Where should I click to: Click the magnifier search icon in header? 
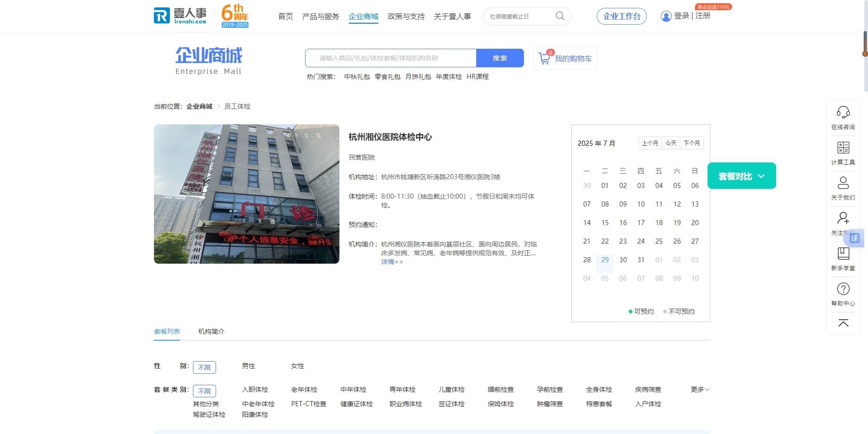560,16
